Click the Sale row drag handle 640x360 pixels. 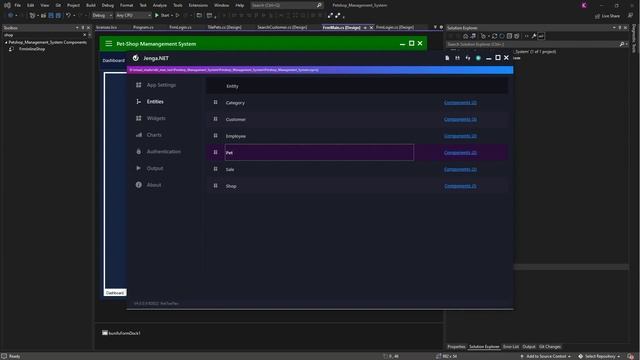coord(216,169)
